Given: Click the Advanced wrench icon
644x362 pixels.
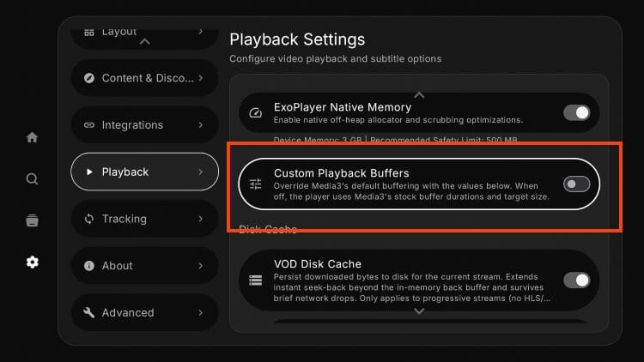Looking at the screenshot, I should point(88,312).
